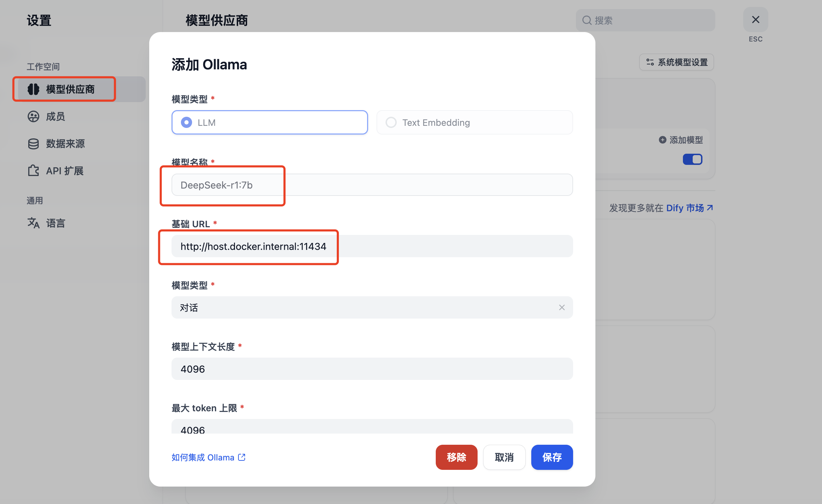The image size is (822, 504).
Task: Open 如何集成 Ollama help link
Action: click(208, 457)
